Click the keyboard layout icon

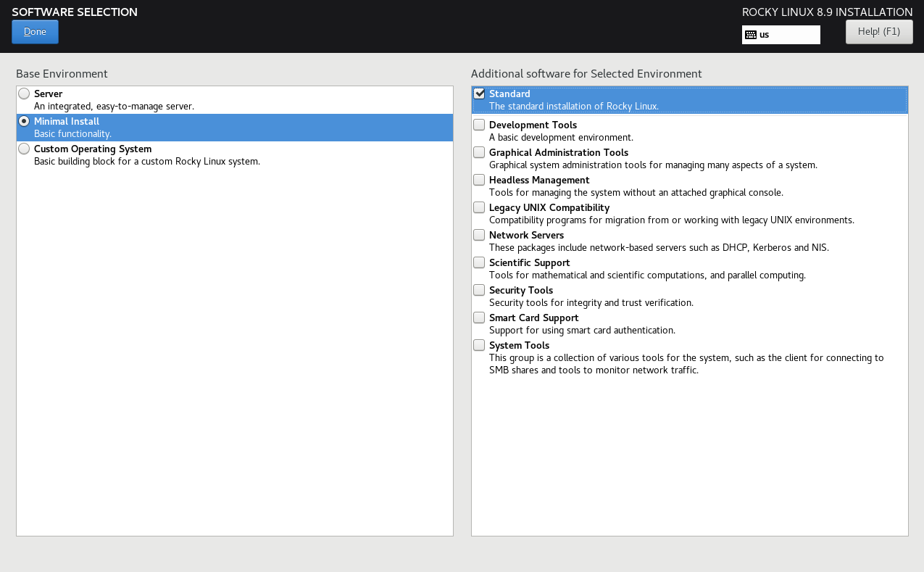coord(751,35)
